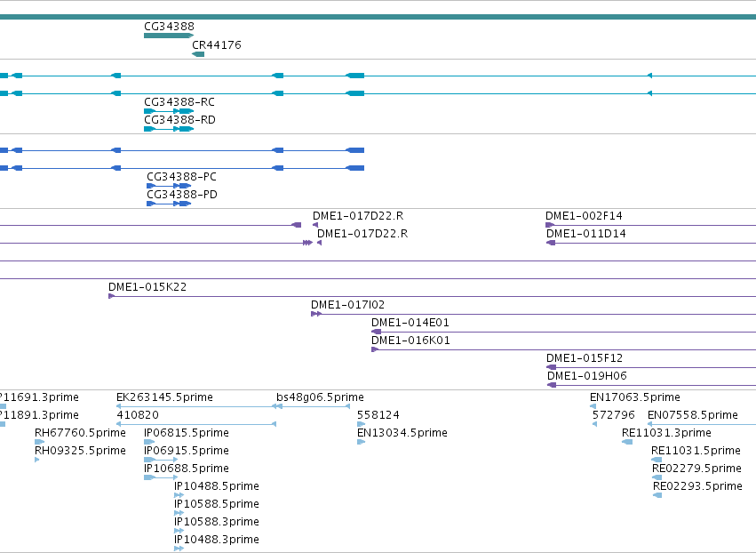Select the IP10688.5prime label

(187, 469)
